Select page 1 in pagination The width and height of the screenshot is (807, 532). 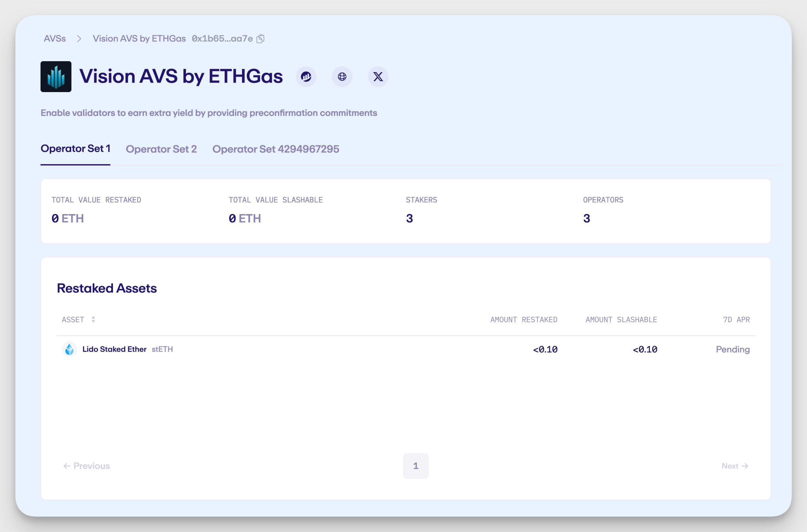click(x=416, y=466)
